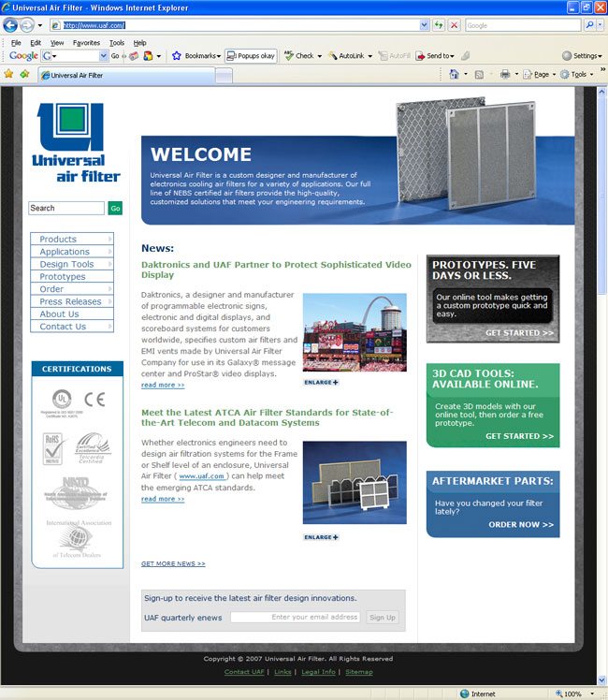Open the Products navigation item
The height and width of the screenshot is (700, 608).
72,239
